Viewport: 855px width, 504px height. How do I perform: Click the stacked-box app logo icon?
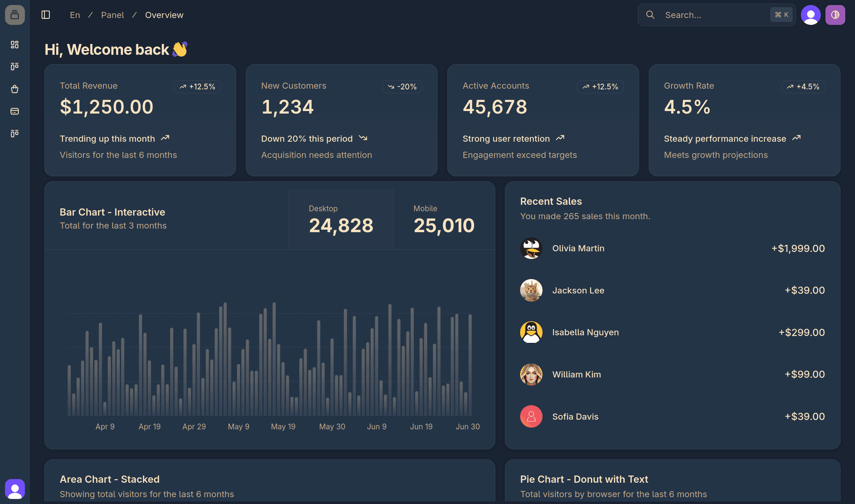pyautogui.click(x=15, y=15)
